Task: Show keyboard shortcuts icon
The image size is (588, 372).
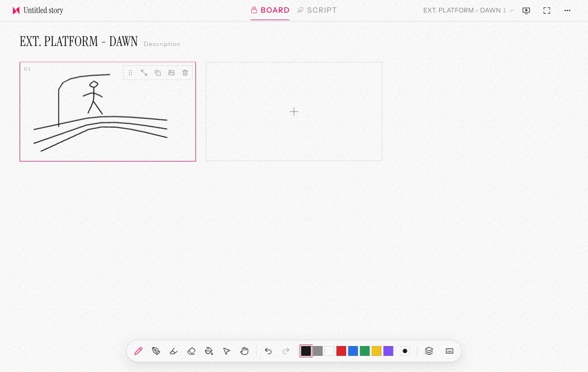Action: [449, 351]
